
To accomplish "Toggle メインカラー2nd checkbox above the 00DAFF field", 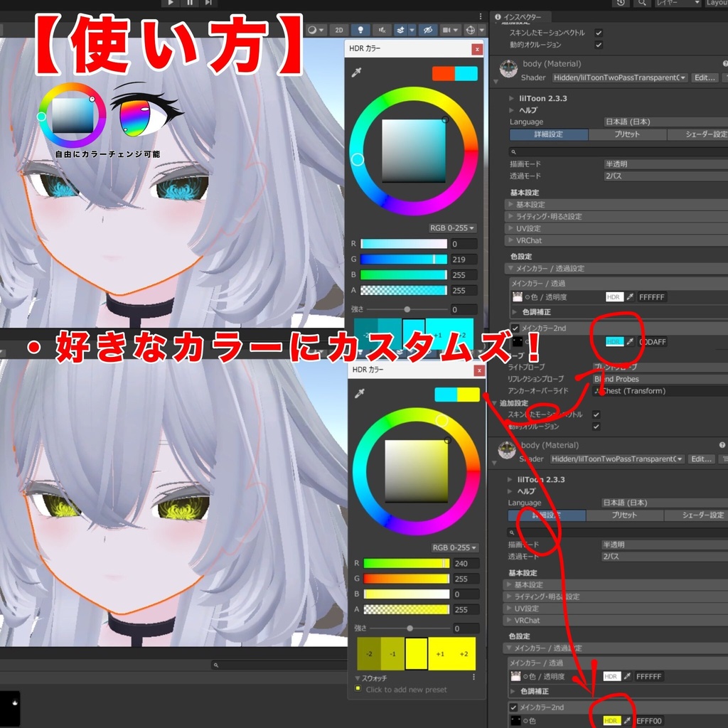I will pyautogui.click(x=515, y=328).
